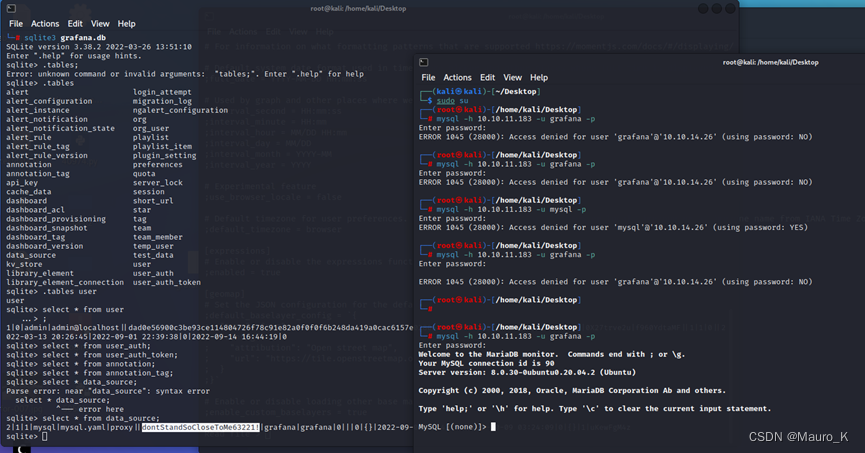Open Help menu in the sqlite terminal window
This screenshot has height=453, width=865.
(x=126, y=24)
